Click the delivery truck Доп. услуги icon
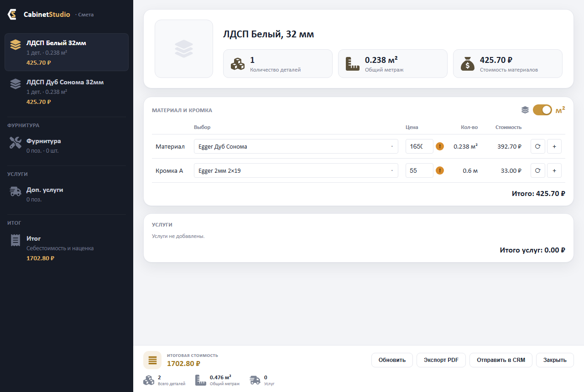Image resolution: width=584 pixels, height=392 pixels. [x=16, y=191]
